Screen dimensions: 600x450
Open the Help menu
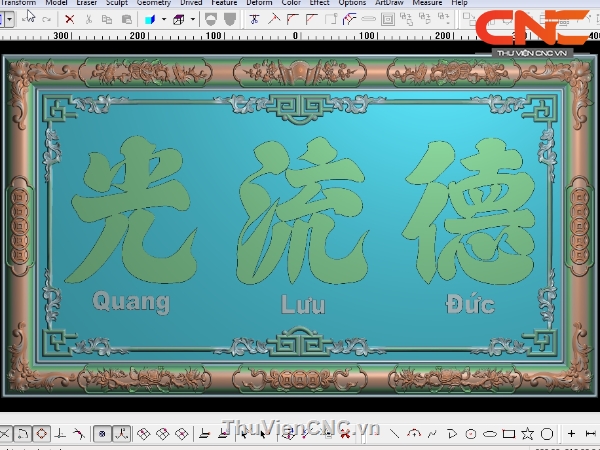[x=459, y=3]
